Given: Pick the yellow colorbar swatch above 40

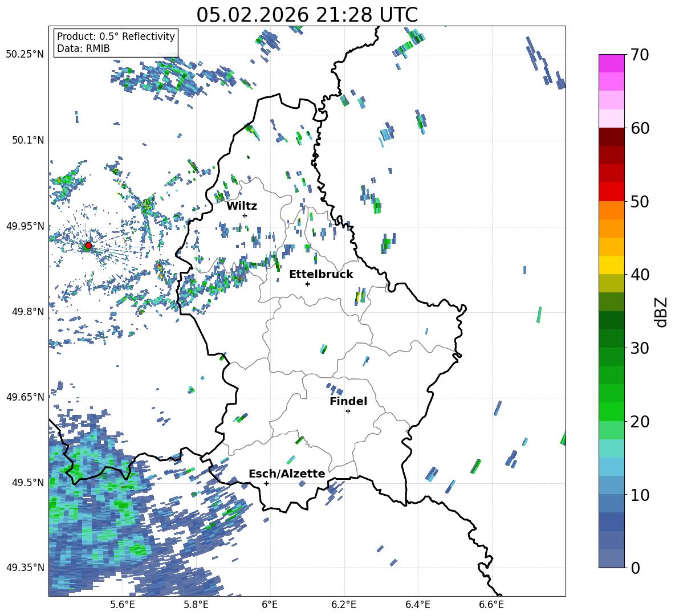Looking at the screenshot, I should click(612, 264).
